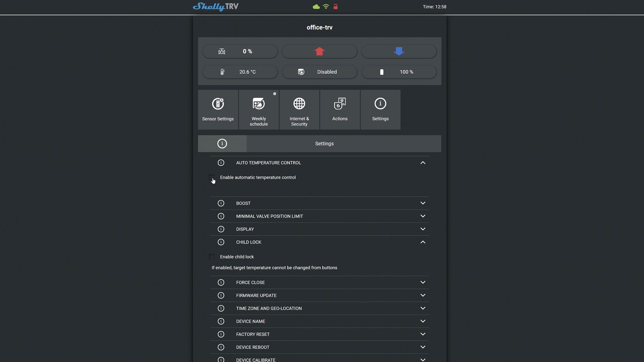Open the Actions panel

click(x=340, y=110)
